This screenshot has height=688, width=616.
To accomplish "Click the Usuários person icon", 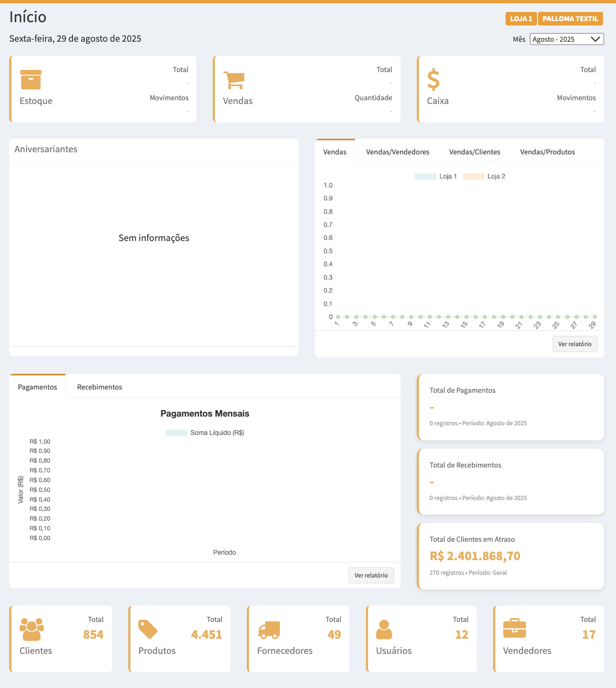I will click(384, 629).
